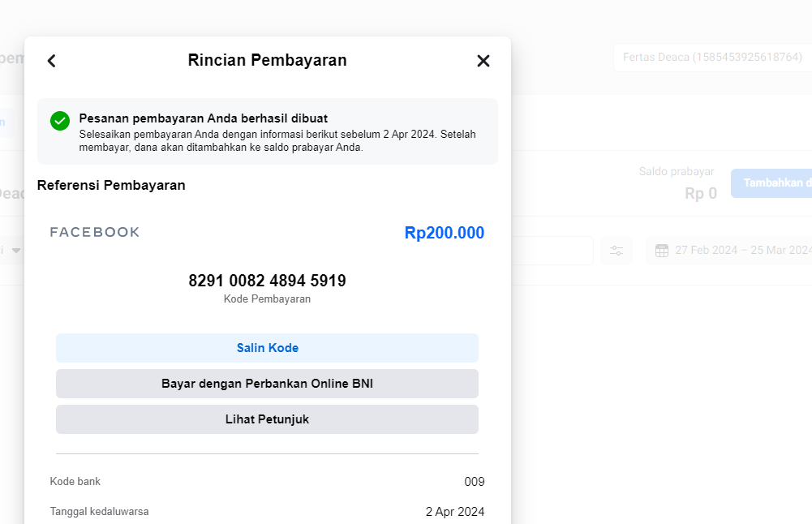Click the Tanggal kedaluwarsa label
Image resolution: width=812 pixels, height=524 pixels.
pos(100,512)
